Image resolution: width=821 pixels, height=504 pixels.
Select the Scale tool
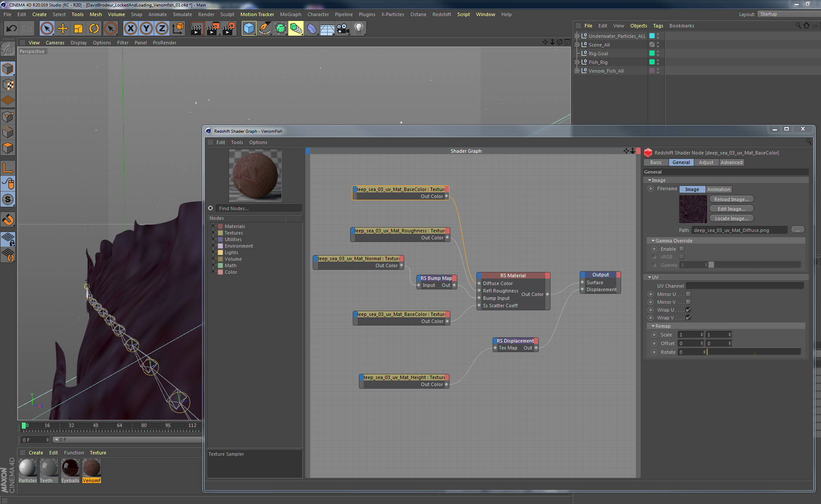coord(78,29)
